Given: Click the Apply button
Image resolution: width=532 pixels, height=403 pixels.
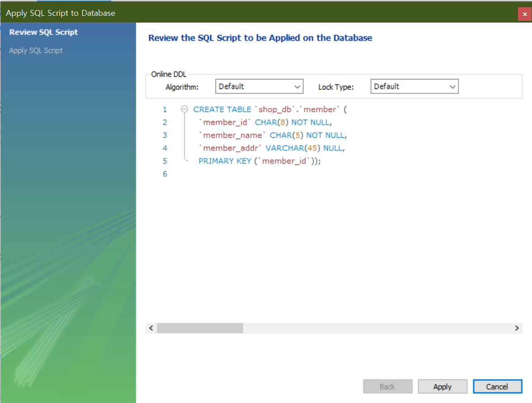Looking at the screenshot, I should pos(443,386).
